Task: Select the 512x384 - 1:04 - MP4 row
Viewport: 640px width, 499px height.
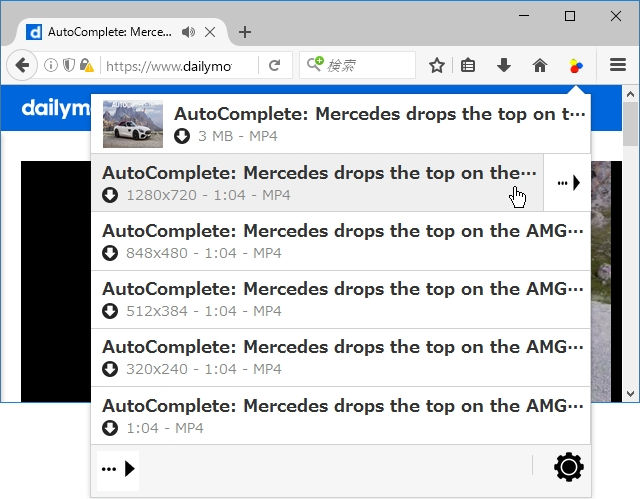Action: click(x=341, y=299)
